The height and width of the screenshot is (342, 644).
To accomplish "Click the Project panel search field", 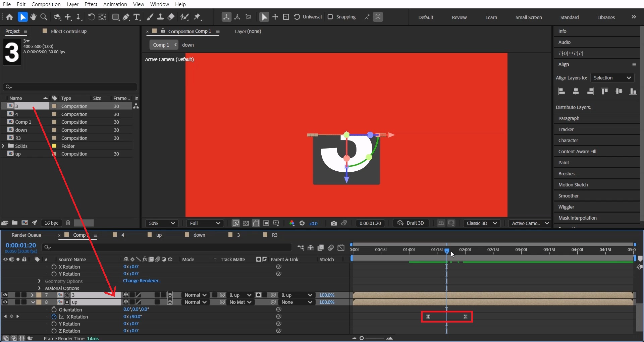I will (x=70, y=87).
